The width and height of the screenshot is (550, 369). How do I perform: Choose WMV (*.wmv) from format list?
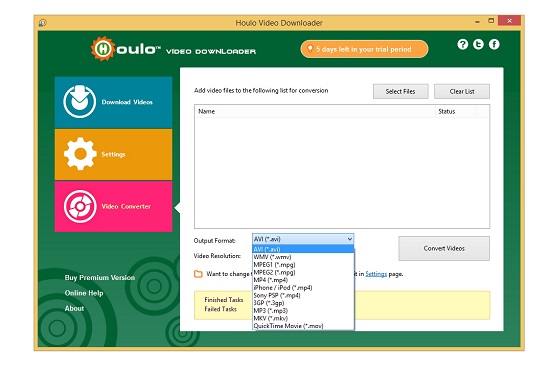tap(303, 257)
